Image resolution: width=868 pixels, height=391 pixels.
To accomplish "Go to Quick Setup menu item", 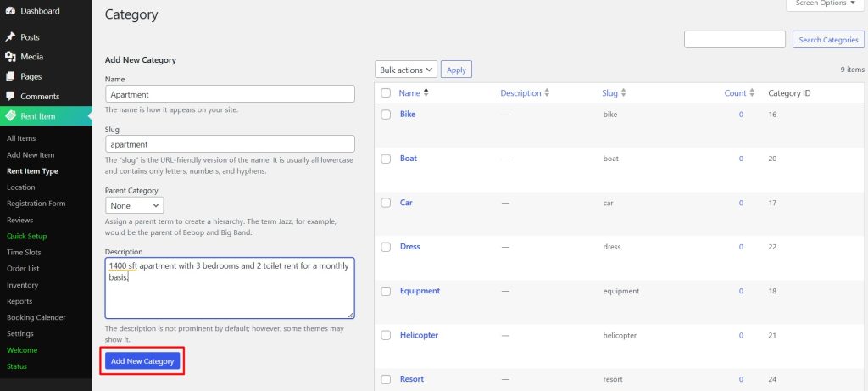I will point(26,236).
